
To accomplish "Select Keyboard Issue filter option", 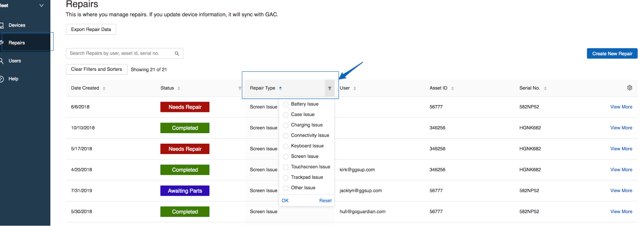I will click(x=285, y=146).
